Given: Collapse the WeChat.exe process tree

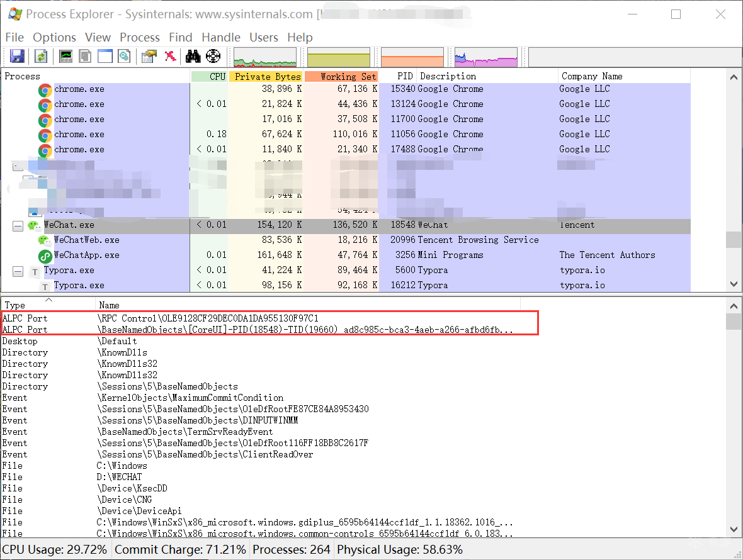Looking at the screenshot, I should tap(18, 227).
